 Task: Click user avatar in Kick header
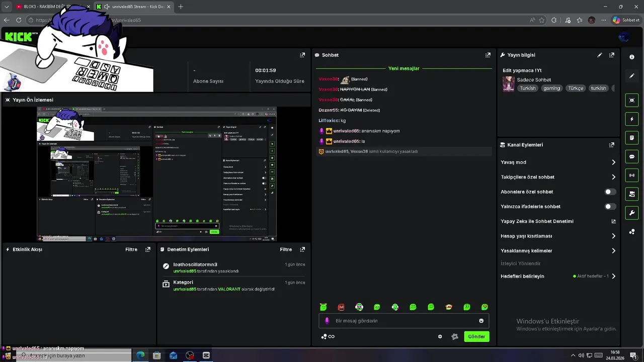click(624, 37)
